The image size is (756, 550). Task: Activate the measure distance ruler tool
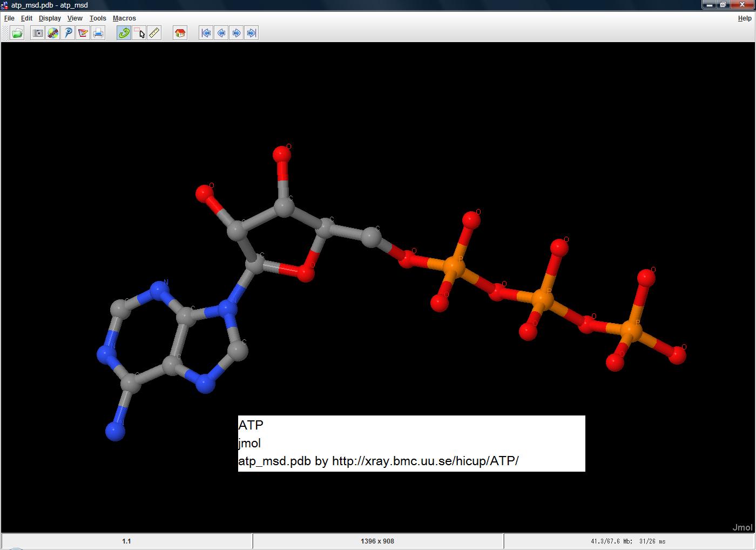point(154,33)
